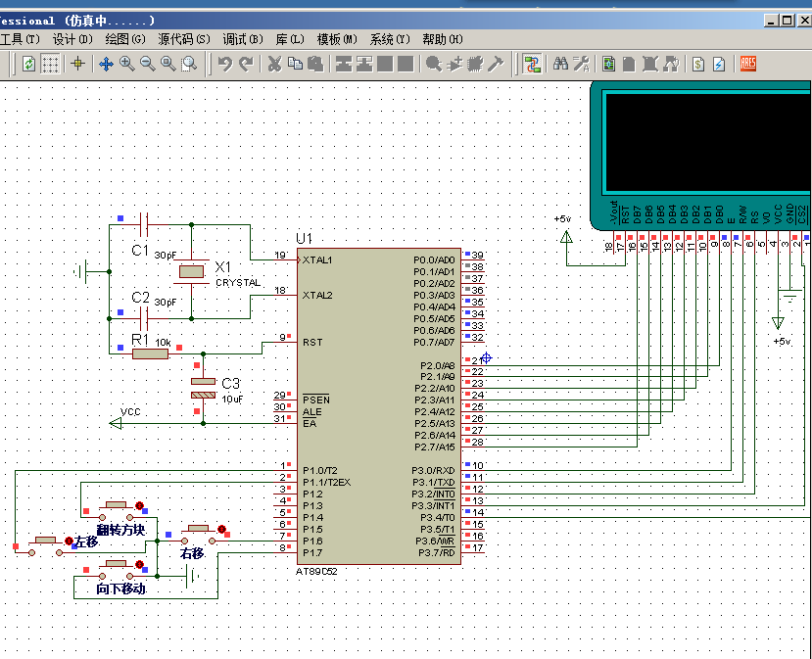Click the Zoom to Area icon
The width and height of the screenshot is (812, 659).
click(x=189, y=64)
